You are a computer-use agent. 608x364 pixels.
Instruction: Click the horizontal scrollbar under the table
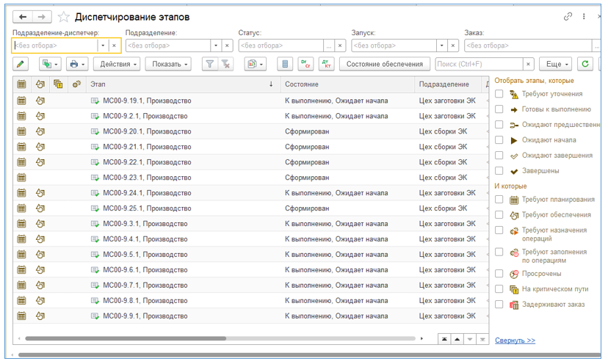125,339
